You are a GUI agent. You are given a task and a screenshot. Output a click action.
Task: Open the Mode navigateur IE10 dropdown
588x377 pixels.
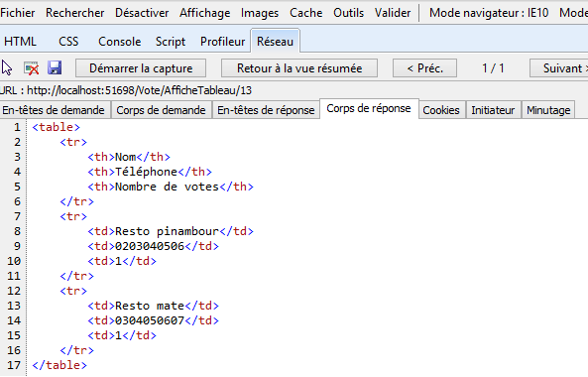(x=489, y=13)
